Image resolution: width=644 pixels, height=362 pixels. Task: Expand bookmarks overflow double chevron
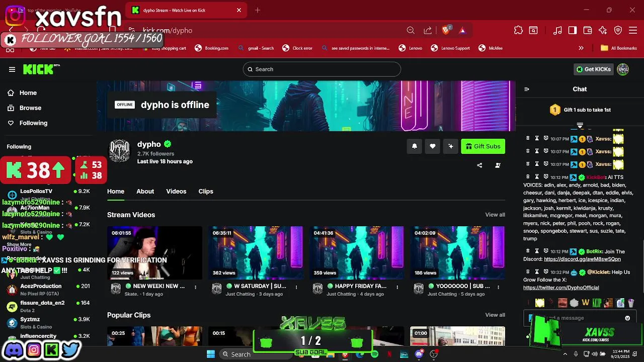pos(581,48)
